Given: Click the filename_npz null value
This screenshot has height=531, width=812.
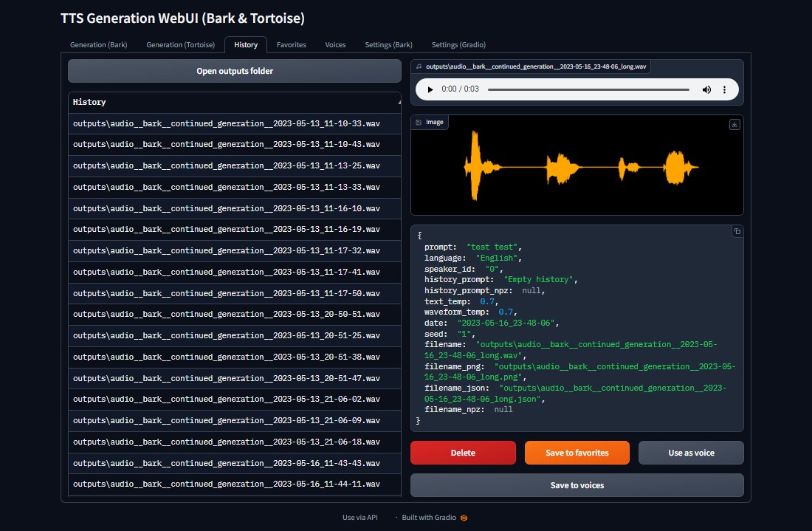Looking at the screenshot, I should (x=503, y=410).
